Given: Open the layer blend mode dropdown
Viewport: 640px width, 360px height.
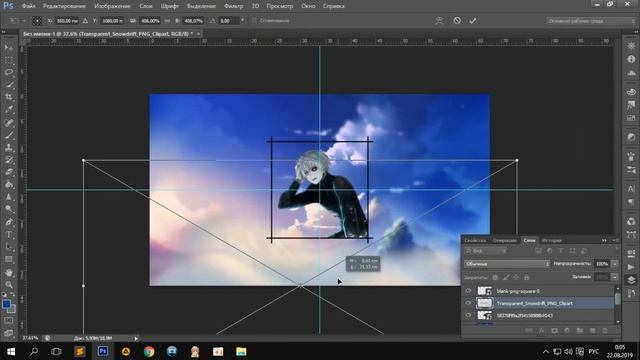Looking at the screenshot, I should pyautogui.click(x=507, y=264).
